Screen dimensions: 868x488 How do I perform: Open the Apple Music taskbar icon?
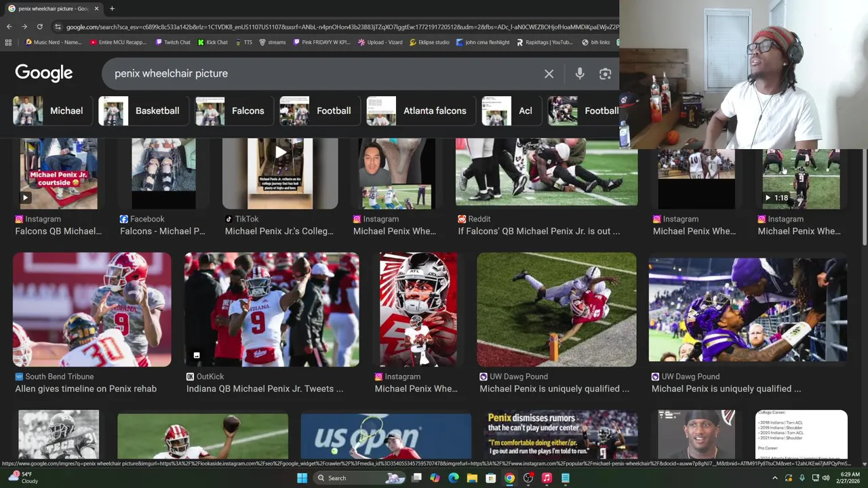tap(547, 478)
